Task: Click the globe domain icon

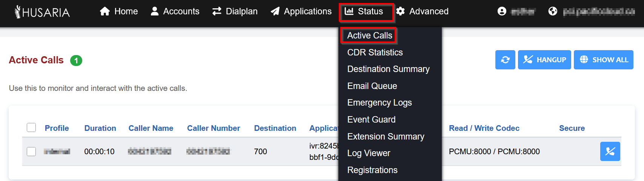Action: coord(553,11)
